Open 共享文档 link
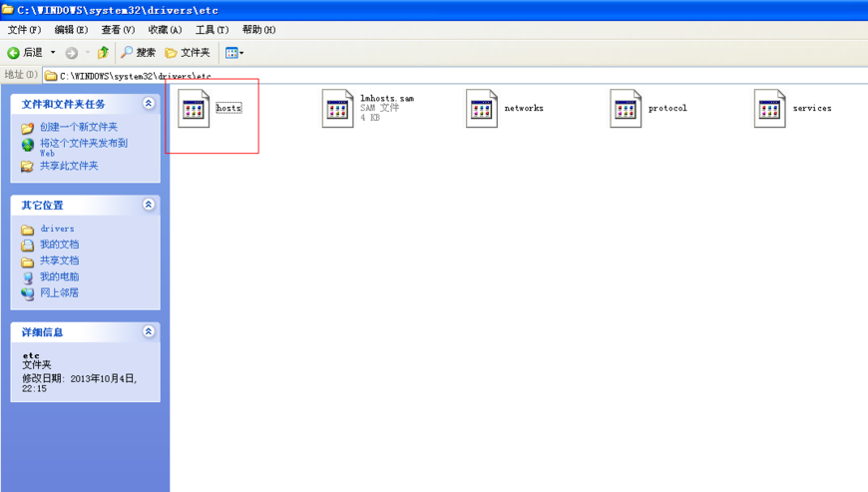The image size is (868, 492). (x=59, y=260)
